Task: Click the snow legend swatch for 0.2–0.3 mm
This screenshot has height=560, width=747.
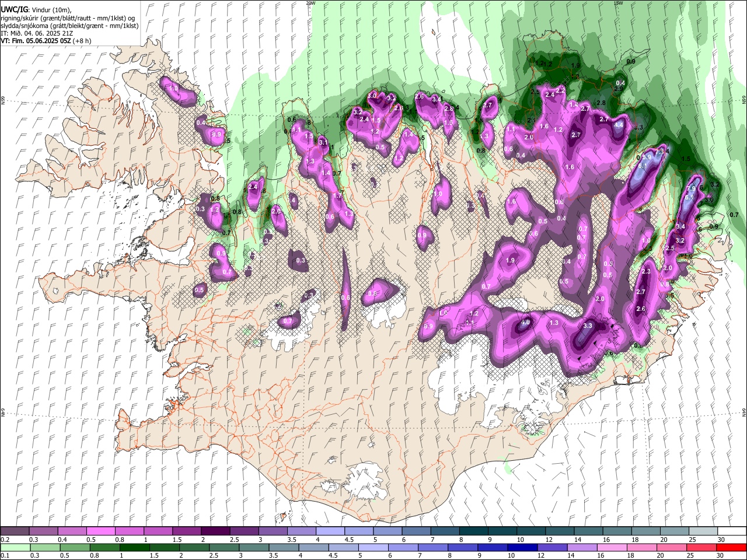Action: coord(15,531)
